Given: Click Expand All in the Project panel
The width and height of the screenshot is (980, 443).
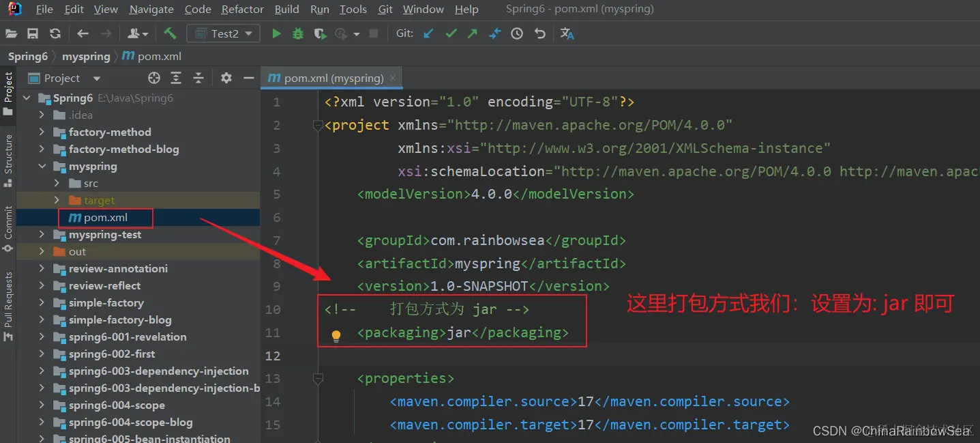Looking at the screenshot, I should click(176, 78).
